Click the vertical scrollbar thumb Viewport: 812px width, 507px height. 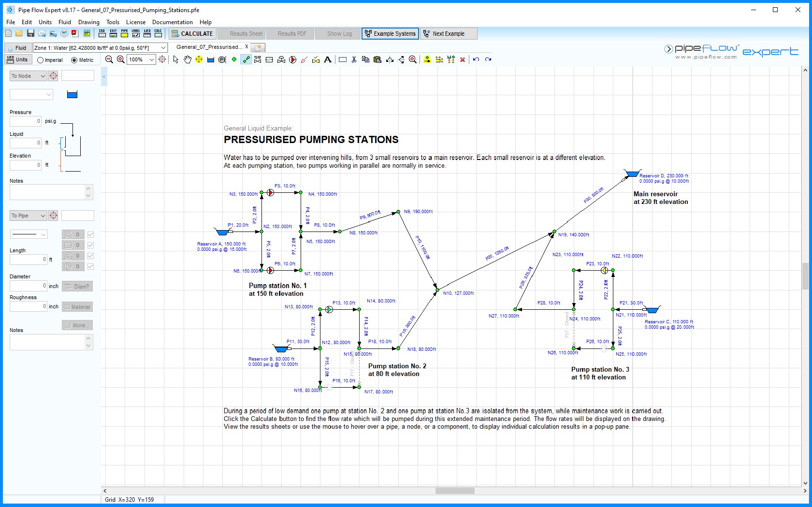[x=805, y=276]
